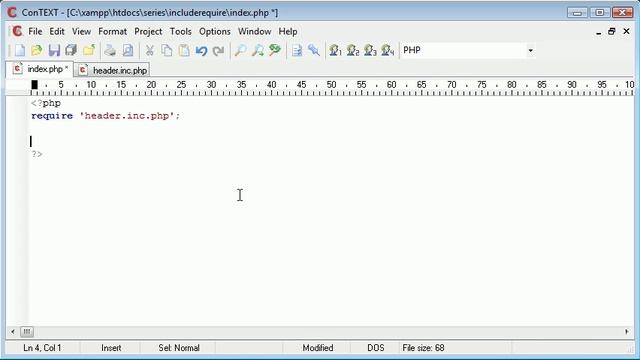
Task: Click the 'header.inc.php' string in code
Action: tap(127, 116)
